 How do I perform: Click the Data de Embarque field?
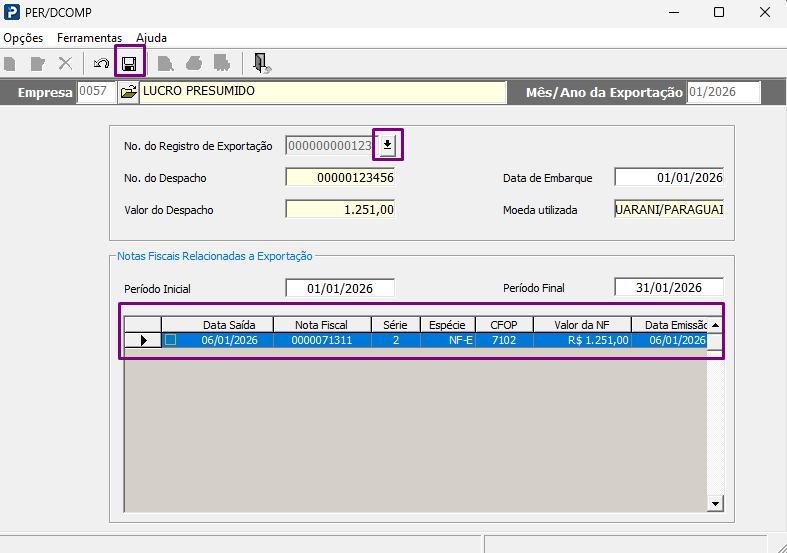click(669, 178)
